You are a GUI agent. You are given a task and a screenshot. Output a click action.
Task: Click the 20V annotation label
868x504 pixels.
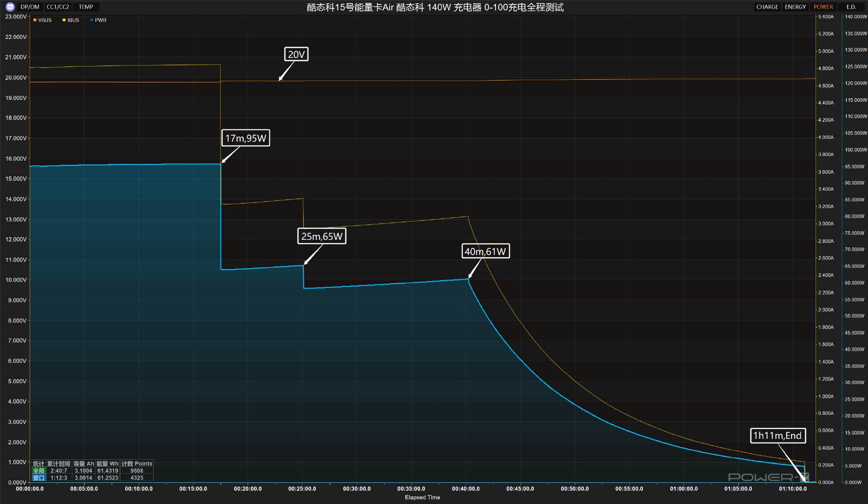point(296,54)
